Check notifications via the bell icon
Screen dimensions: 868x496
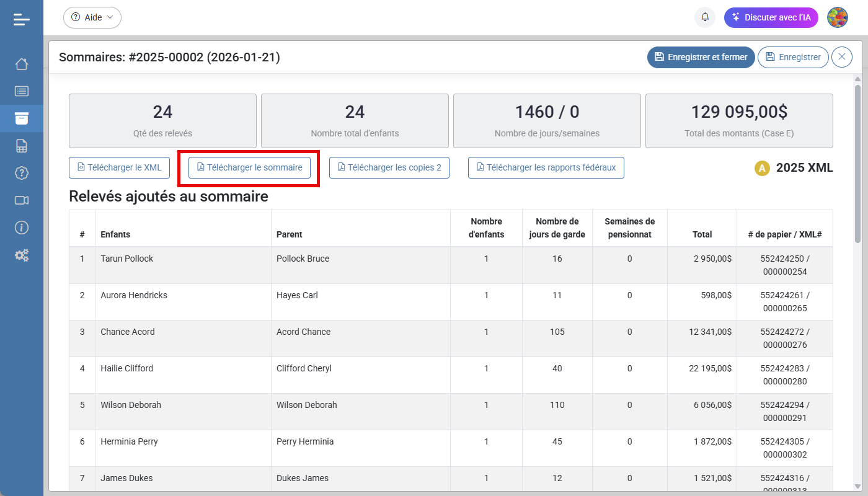tap(705, 17)
